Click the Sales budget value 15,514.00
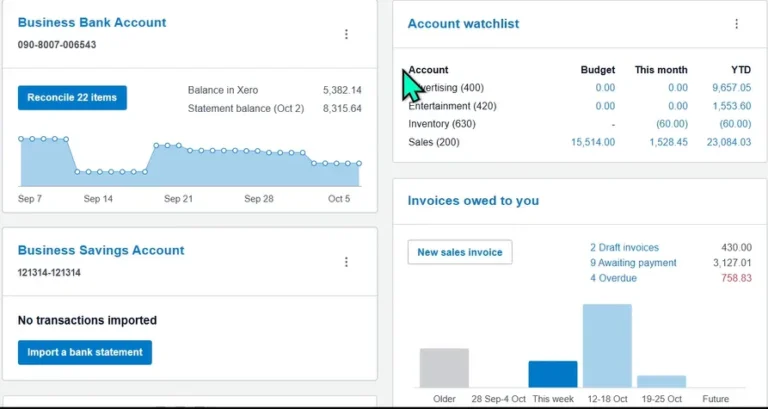The image size is (768, 409). pos(593,142)
